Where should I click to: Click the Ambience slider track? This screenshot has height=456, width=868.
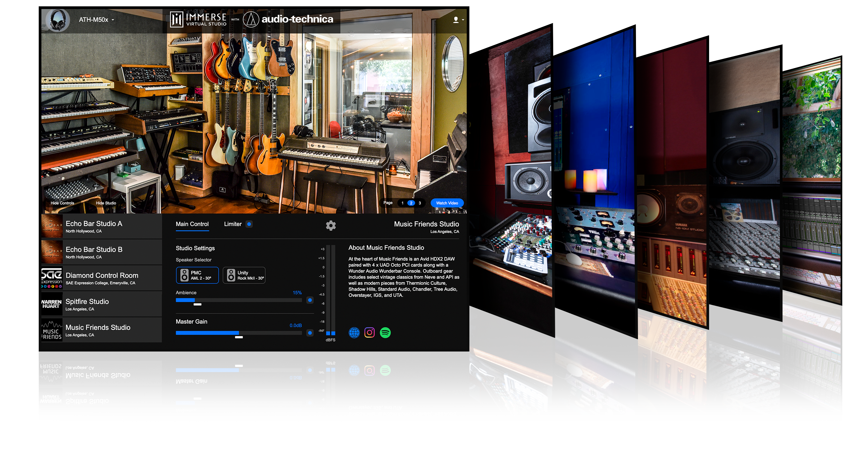(x=239, y=300)
